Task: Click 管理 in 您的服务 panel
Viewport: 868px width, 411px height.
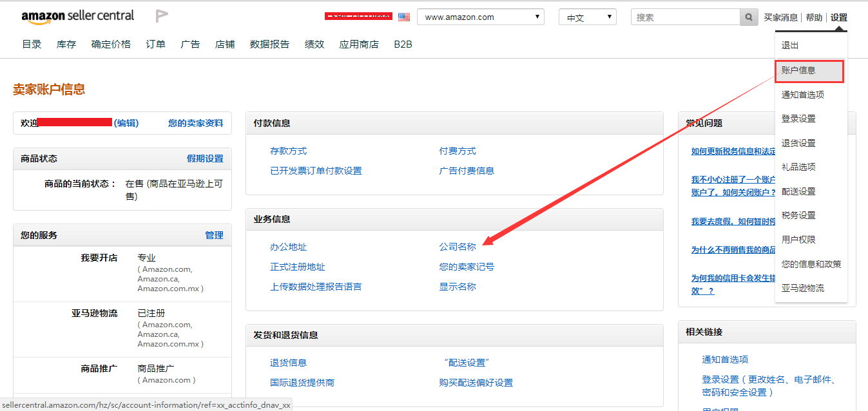Action: pos(214,235)
